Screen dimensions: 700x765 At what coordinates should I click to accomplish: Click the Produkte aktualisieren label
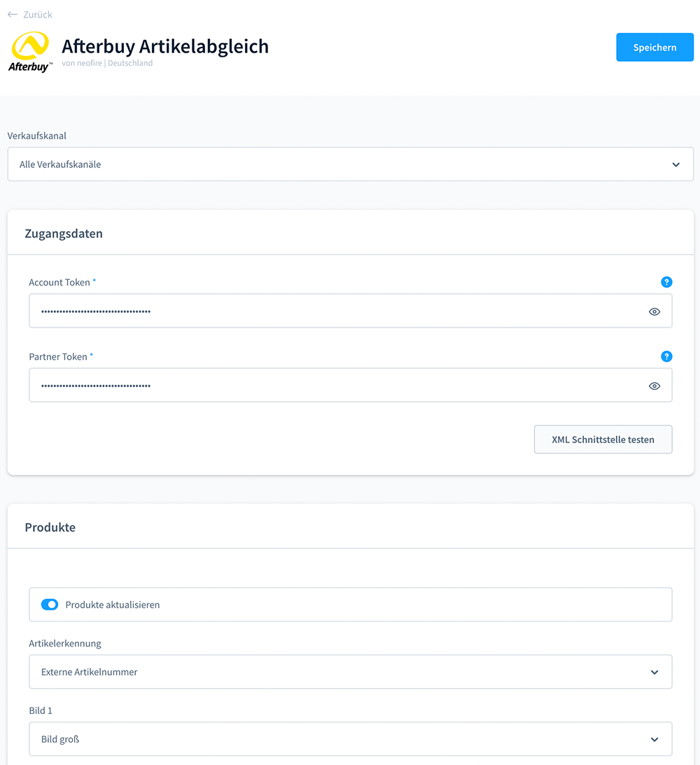point(113,605)
